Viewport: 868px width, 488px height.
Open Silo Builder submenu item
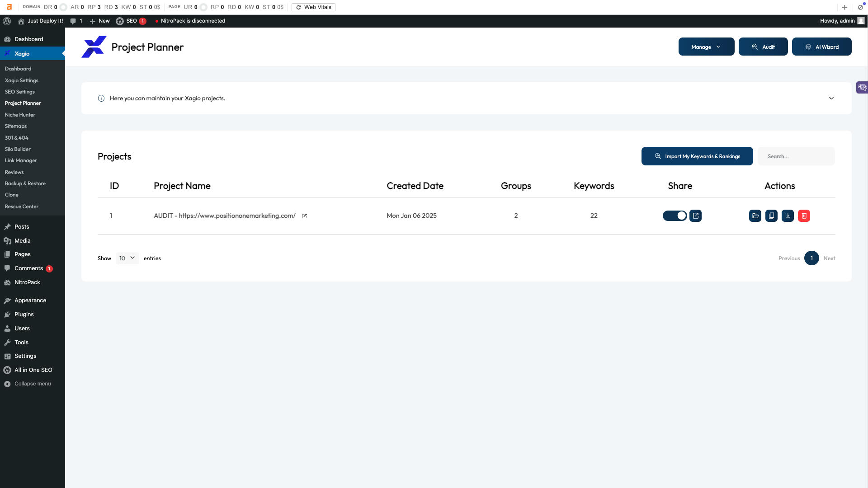pyautogui.click(x=18, y=149)
